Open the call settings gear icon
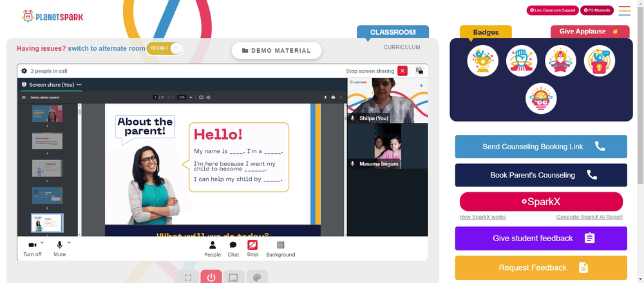The width and height of the screenshot is (644, 283). click(24, 71)
